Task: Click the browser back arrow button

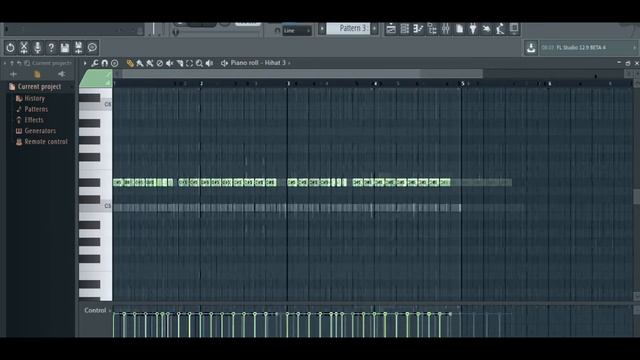Action: (x=19, y=63)
